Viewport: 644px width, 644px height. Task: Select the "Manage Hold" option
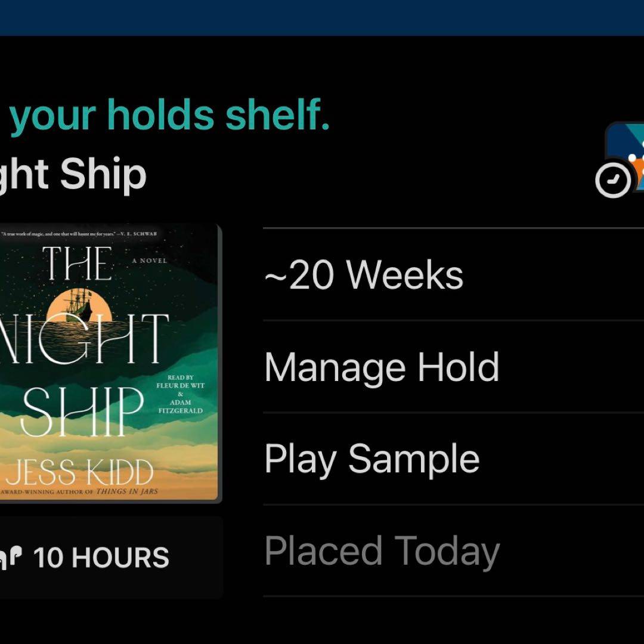[x=382, y=367]
